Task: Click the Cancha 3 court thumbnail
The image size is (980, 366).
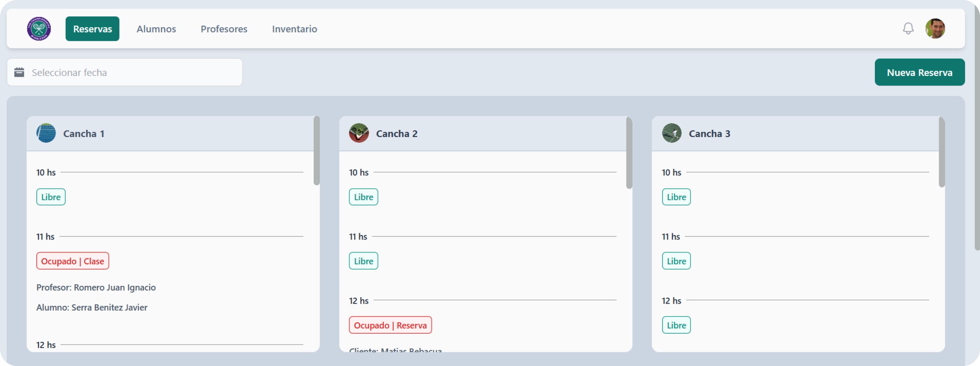Action: pyautogui.click(x=671, y=133)
